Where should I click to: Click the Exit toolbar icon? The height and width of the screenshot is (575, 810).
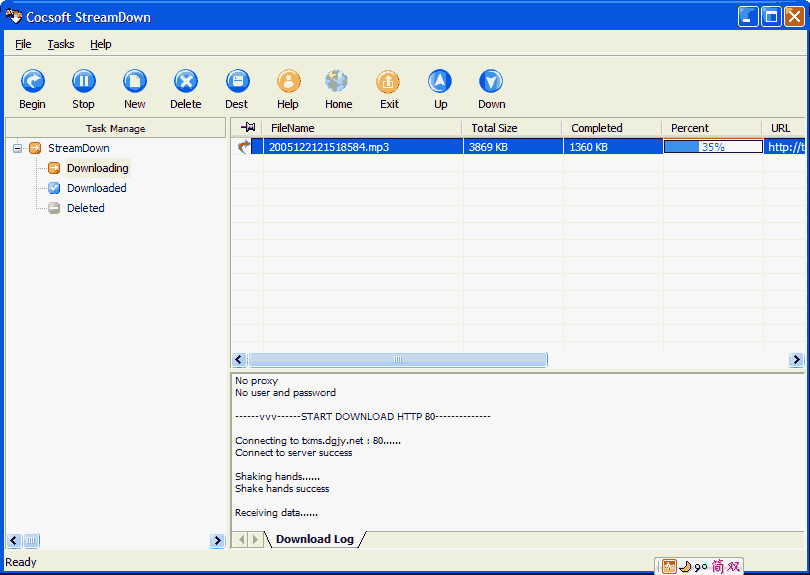pos(388,81)
